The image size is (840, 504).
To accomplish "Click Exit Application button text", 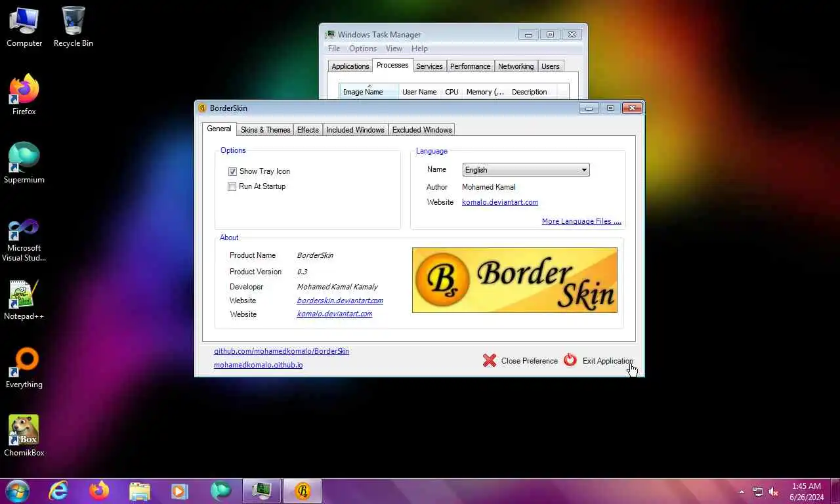I will pyautogui.click(x=608, y=361).
